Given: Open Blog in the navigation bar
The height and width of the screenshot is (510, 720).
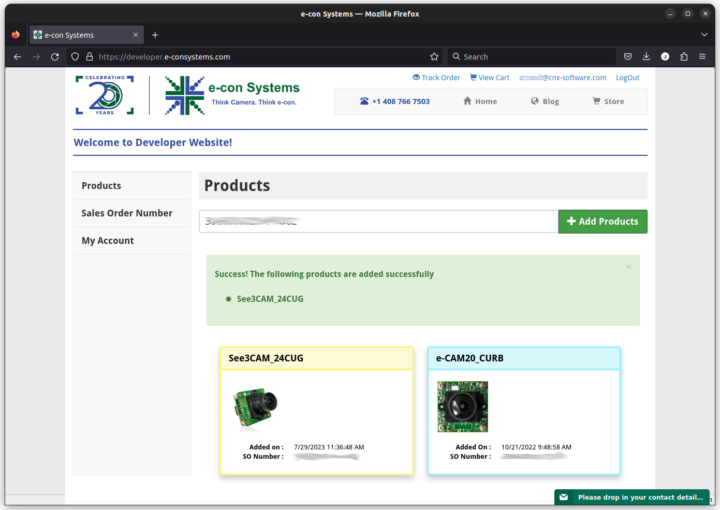Looking at the screenshot, I should [x=545, y=101].
